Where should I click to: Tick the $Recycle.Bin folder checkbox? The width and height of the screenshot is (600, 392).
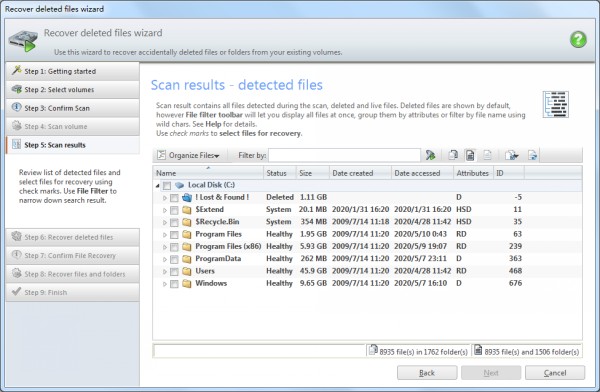click(x=174, y=222)
